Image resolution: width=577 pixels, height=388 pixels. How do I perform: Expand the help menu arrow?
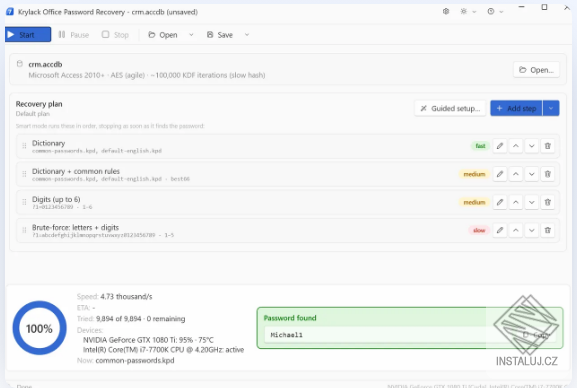[501, 12]
